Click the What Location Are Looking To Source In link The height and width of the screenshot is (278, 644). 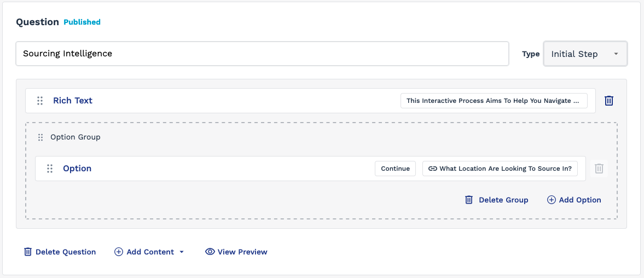[500, 169]
